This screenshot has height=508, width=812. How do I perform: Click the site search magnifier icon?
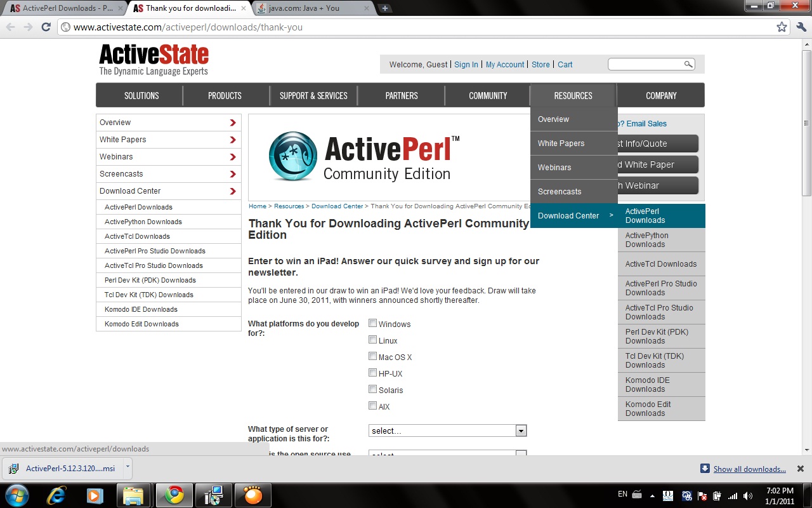688,64
